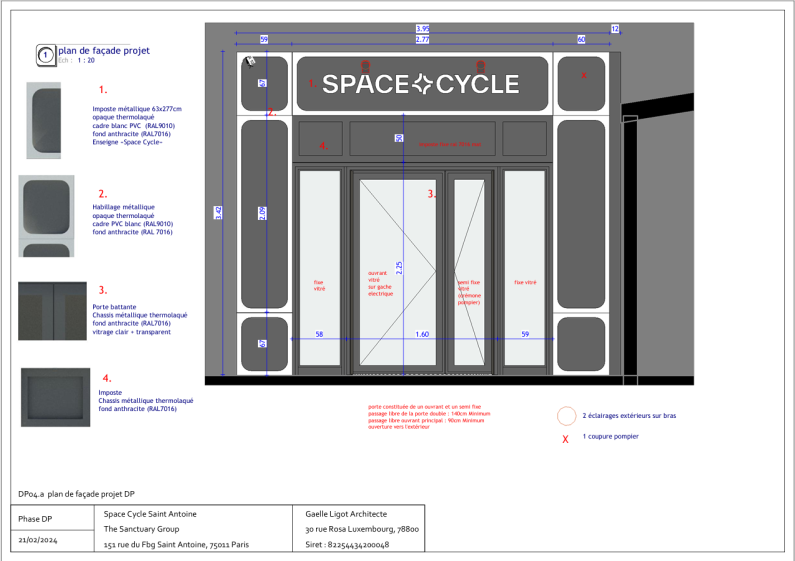Screen dimensions: 795x561
Task: Click 'Imposte métallique 63x277cm' legend line
Action: pyautogui.click(x=137, y=109)
